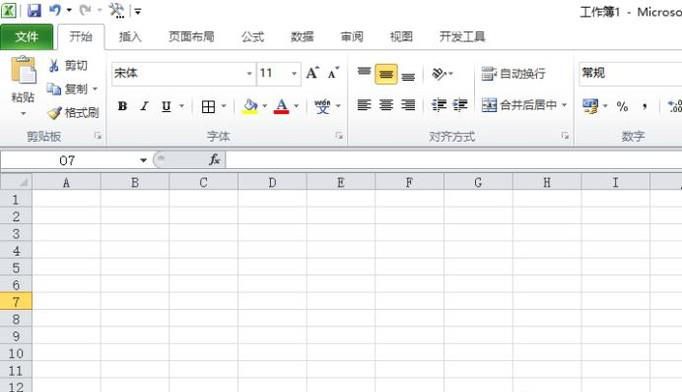Align text left
The image size is (682, 392).
tap(364, 105)
